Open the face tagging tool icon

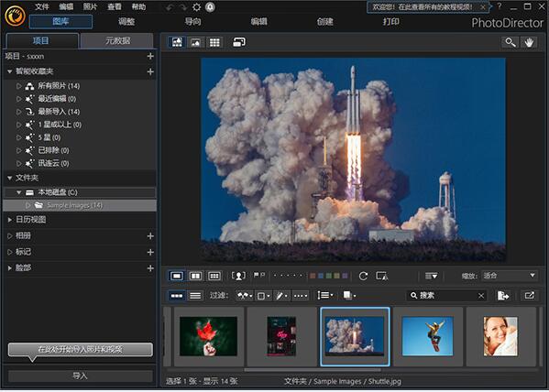238,276
